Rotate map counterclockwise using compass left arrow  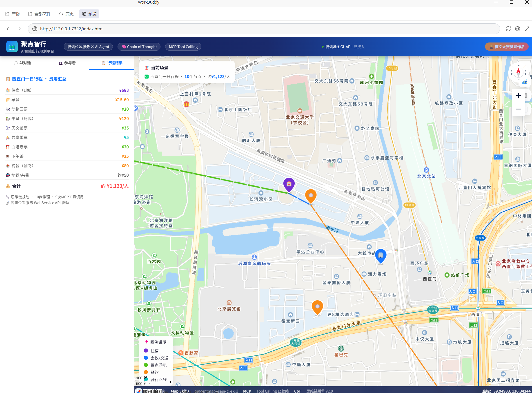tap(511, 72)
